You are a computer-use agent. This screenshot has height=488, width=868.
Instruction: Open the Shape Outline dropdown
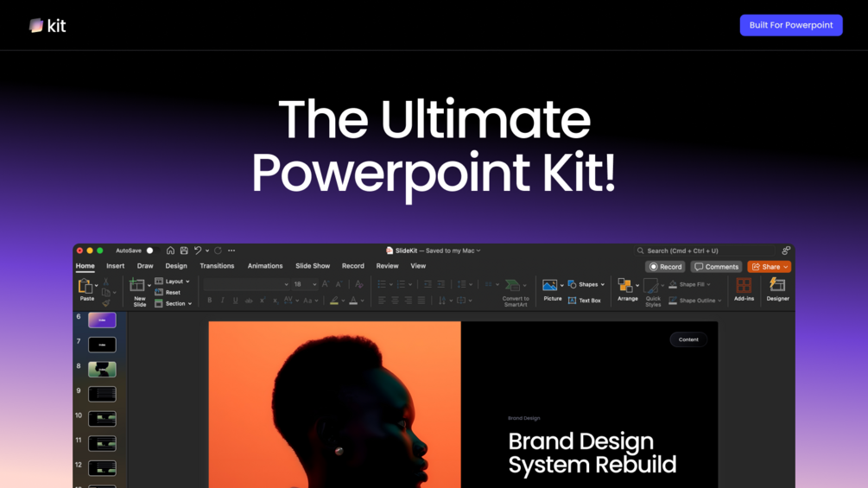coord(695,301)
